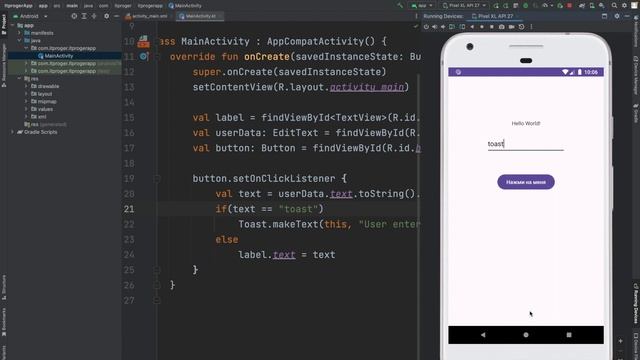Tap the Android Back navigation button on phone
The width and height of the screenshot is (640, 360).
pos(483,335)
